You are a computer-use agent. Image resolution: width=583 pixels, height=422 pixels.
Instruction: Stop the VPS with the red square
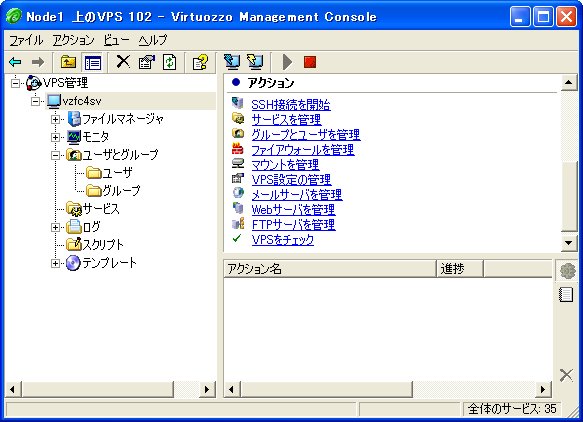click(310, 62)
